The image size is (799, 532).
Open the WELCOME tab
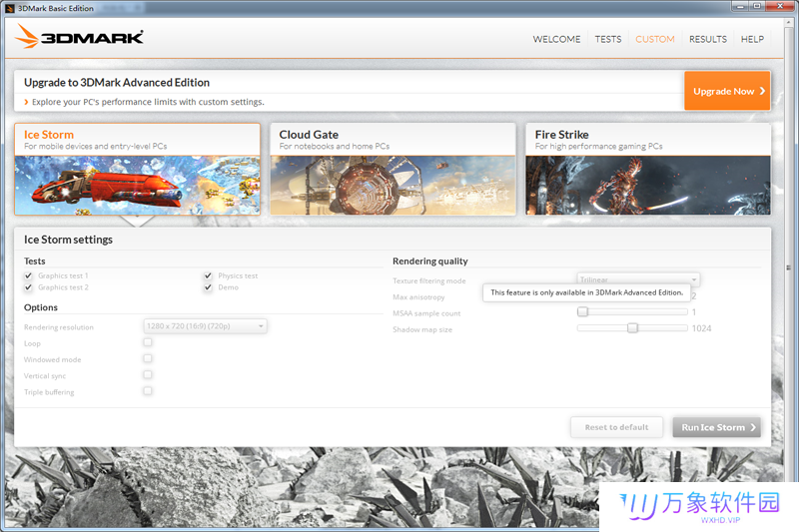(556, 39)
